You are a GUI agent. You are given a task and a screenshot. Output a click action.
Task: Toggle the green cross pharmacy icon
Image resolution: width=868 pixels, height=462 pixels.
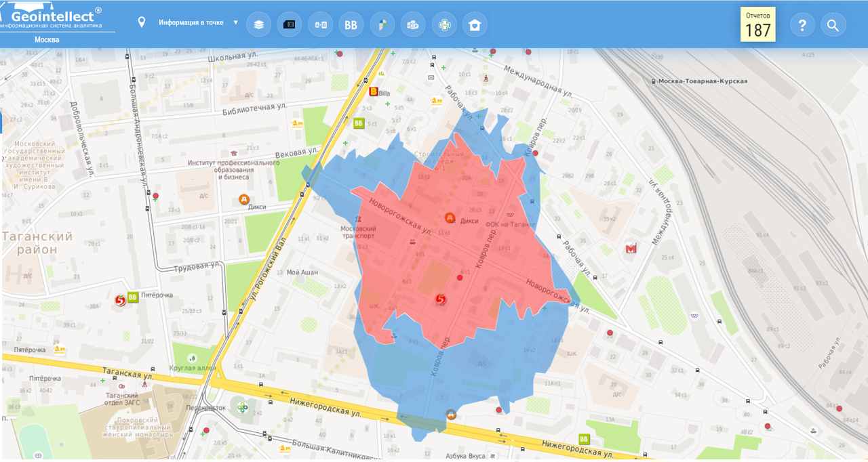(x=444, y=25)
